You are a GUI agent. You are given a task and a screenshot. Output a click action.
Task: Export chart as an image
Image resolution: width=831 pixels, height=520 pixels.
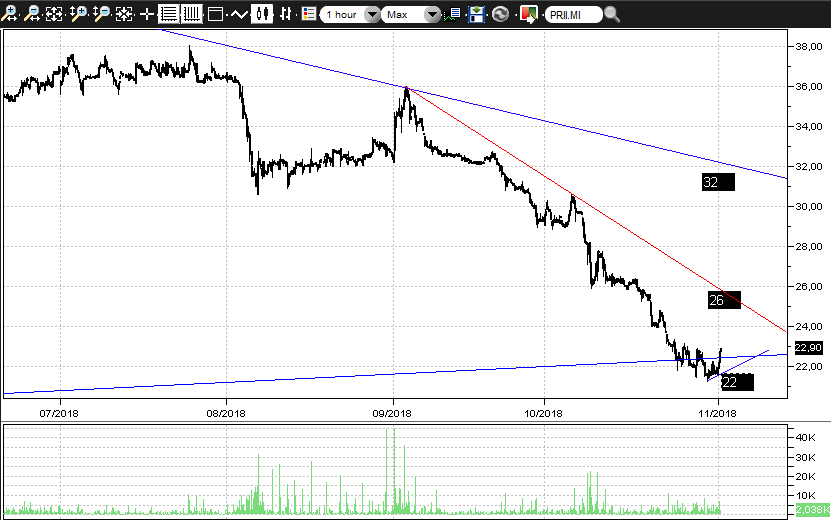[x=528, y=14]
